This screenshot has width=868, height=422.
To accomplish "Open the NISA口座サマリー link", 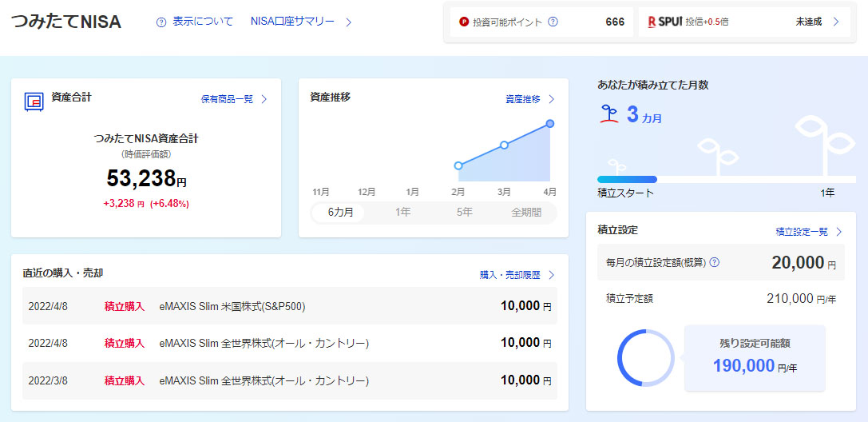I will pyautogui.click(x=300, y=22).
